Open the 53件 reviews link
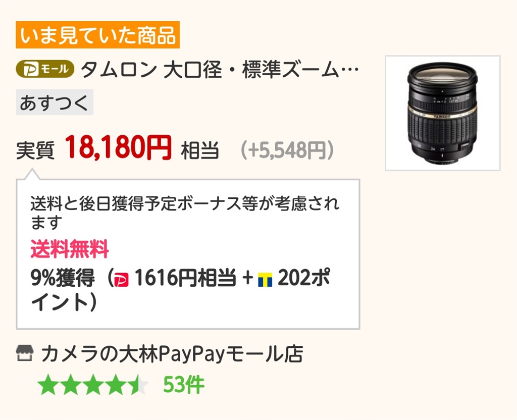The width and height of the screenshot is (517, 420). click(x=184, y=384)
